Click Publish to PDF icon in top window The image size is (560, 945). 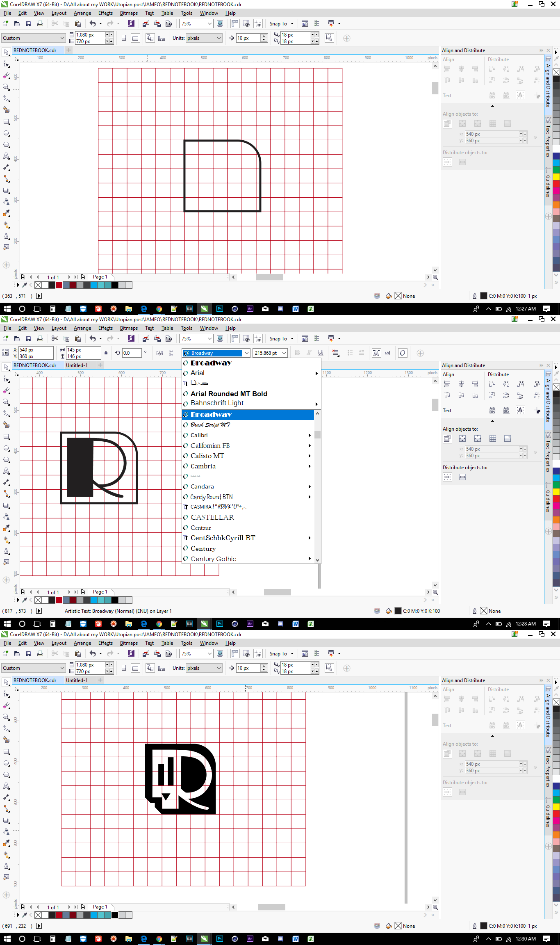(168, 23)
